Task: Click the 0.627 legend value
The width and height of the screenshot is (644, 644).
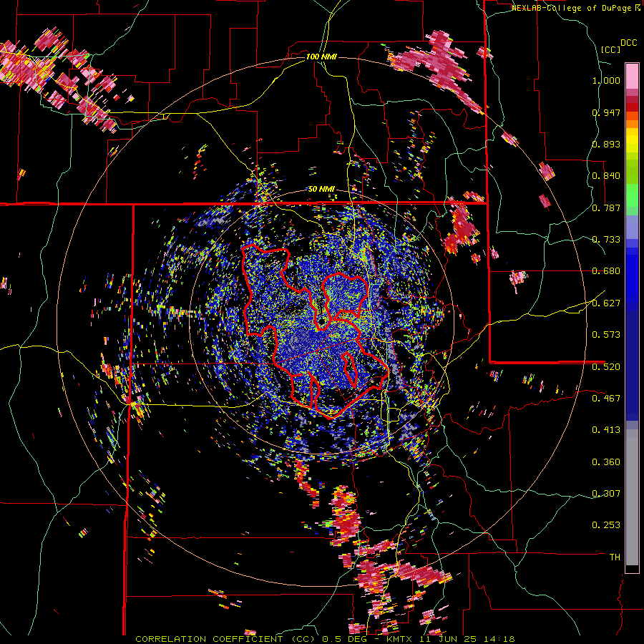Action: tap(606, 303)
